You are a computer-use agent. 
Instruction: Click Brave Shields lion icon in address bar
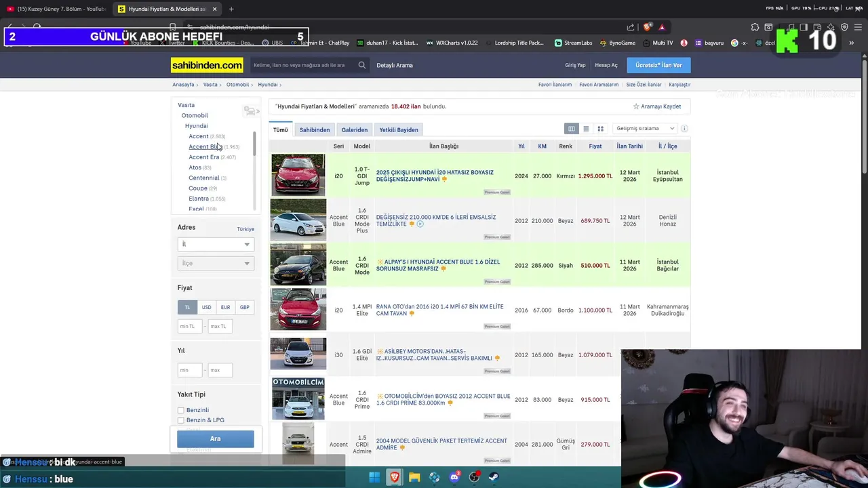pyautogui.click(x=648, y=27)
